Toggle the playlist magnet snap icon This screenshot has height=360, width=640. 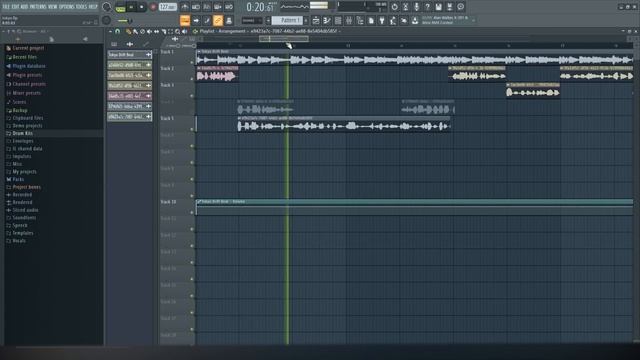click(118, 31)
